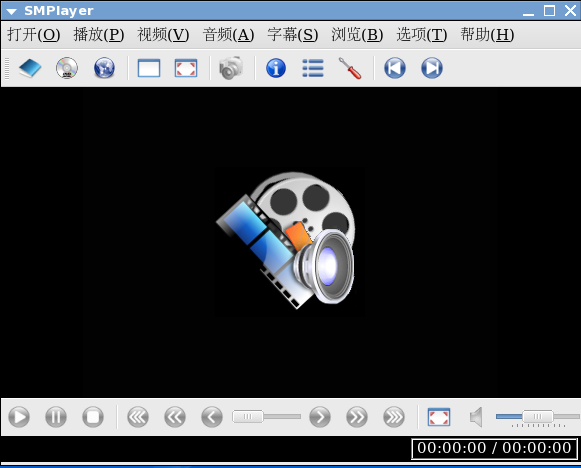Click the 00:00:00 / 00:00:00 time display
This screenshot has height=468, width=581.
(494, 448)
